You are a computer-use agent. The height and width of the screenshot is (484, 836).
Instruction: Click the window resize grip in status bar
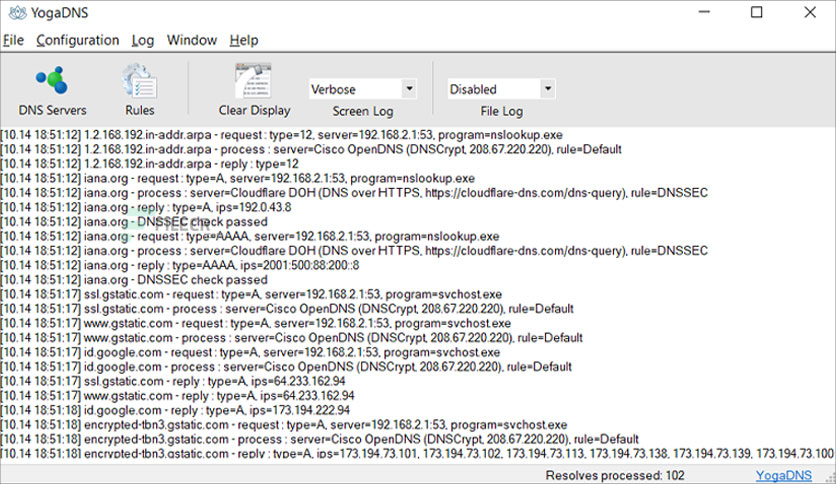(x=831, y=478)
